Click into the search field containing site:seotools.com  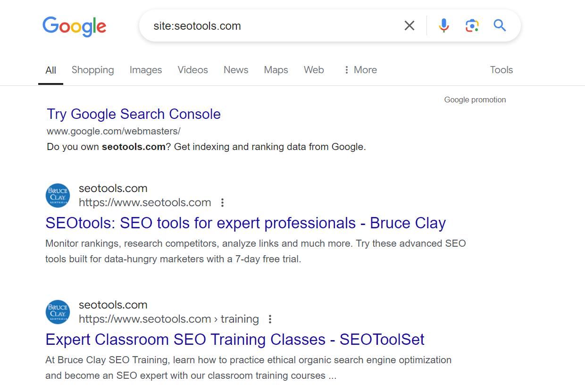(274, 25)
